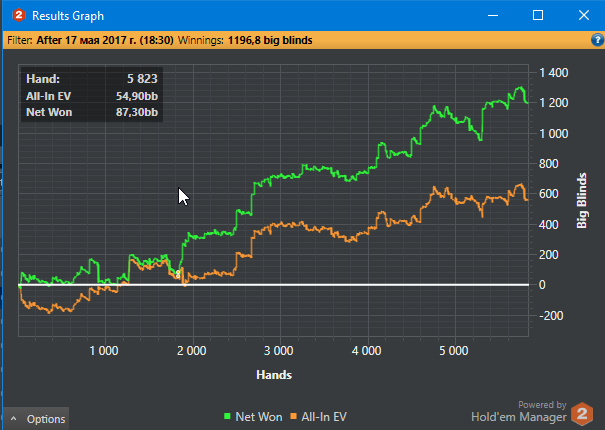Click the filter text 'After 17 мая 2017 г. (18:30)'
Image resolution: width=605 pixels, height=430 pixels.
(x=105, y=40)
